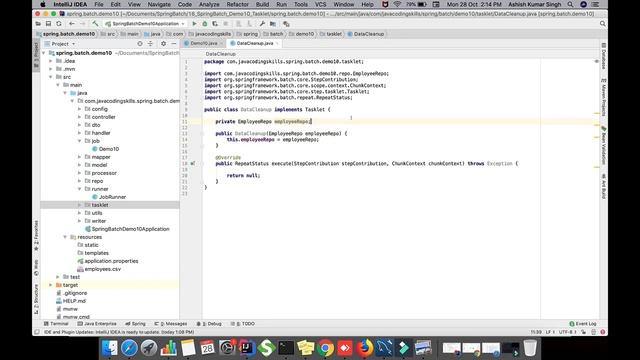Screen dimensions: 640x360
Task: Open the Database side tool window
Action: pyautogui.click(x=604, y=56)
